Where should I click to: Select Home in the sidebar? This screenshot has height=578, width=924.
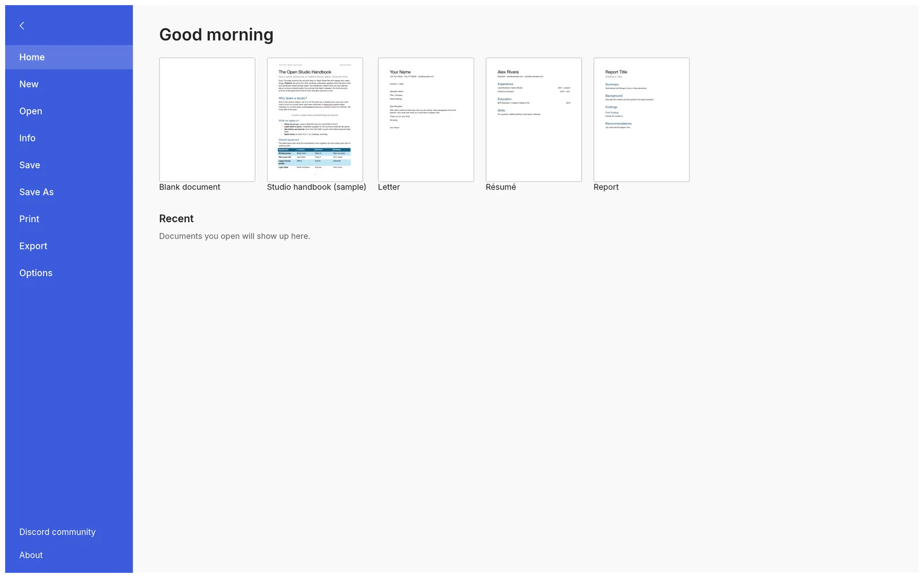[x=69, y=57]
